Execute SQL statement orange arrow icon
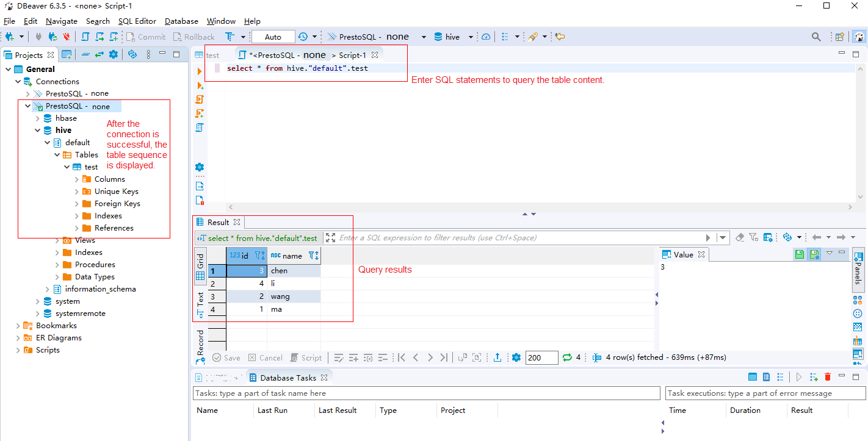 200,71
